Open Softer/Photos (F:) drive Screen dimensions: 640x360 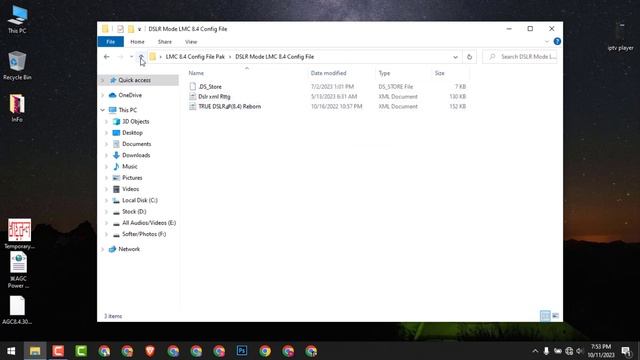pos(144,234)
